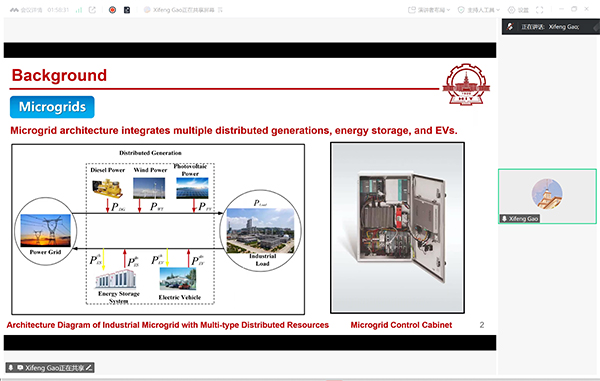Enter full screen mode via corner-brackets icon
This screenshot has height=381, width=600.
pos(540,10)
